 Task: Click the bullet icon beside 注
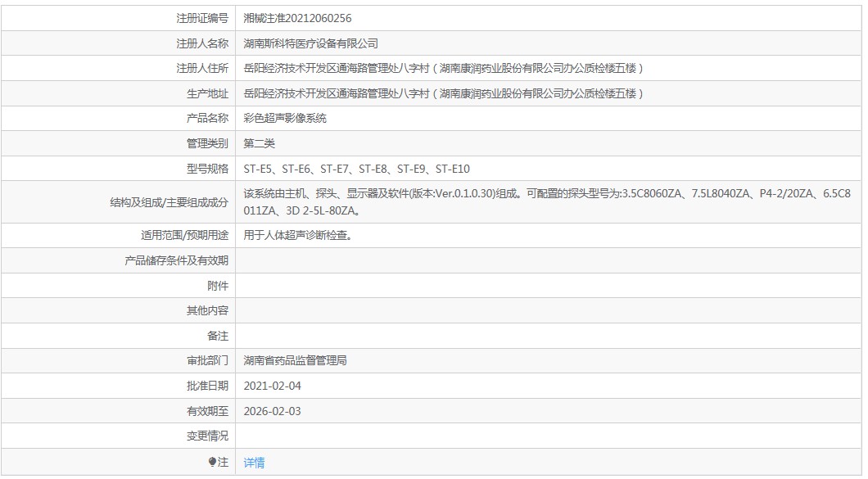[213, 462]
